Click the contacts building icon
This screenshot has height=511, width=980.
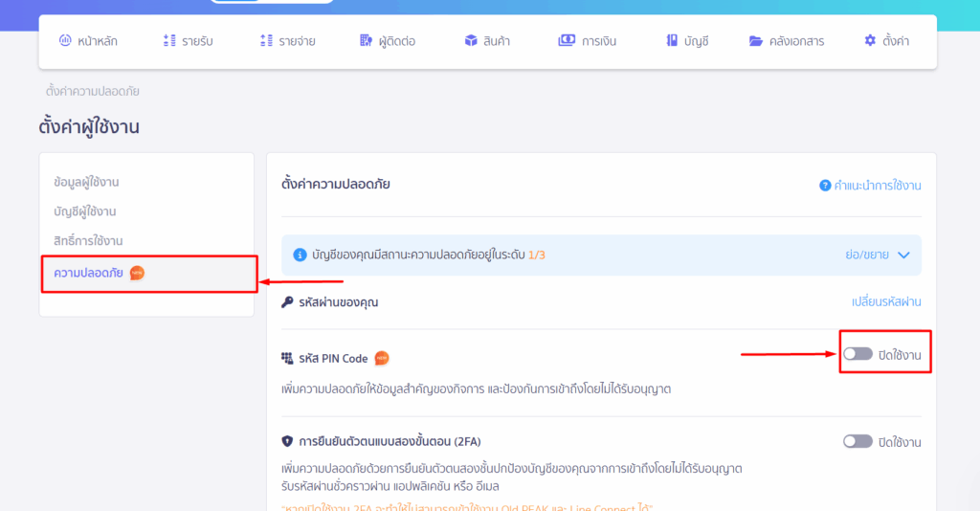pyautogui.click(x=366, y=41)
